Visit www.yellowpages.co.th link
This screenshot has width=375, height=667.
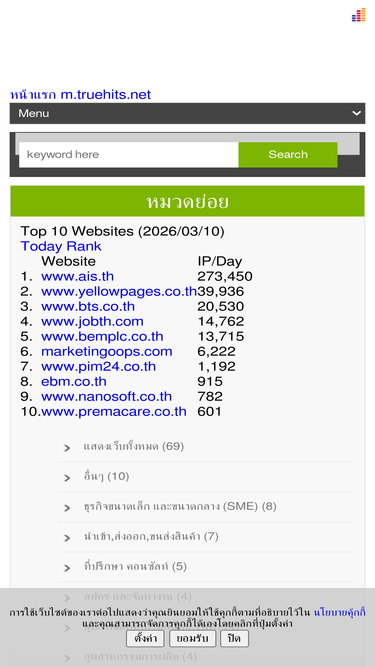pos(119,291)
